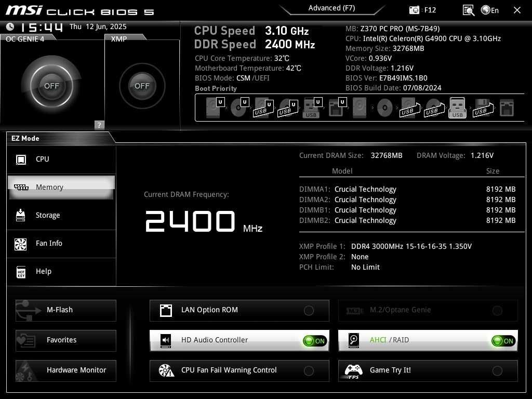This screenshot has width=532, height=399.
Task: Select the UEFI hard disk boot device icon
Action: pyautogui.click(x=215, y=108)
